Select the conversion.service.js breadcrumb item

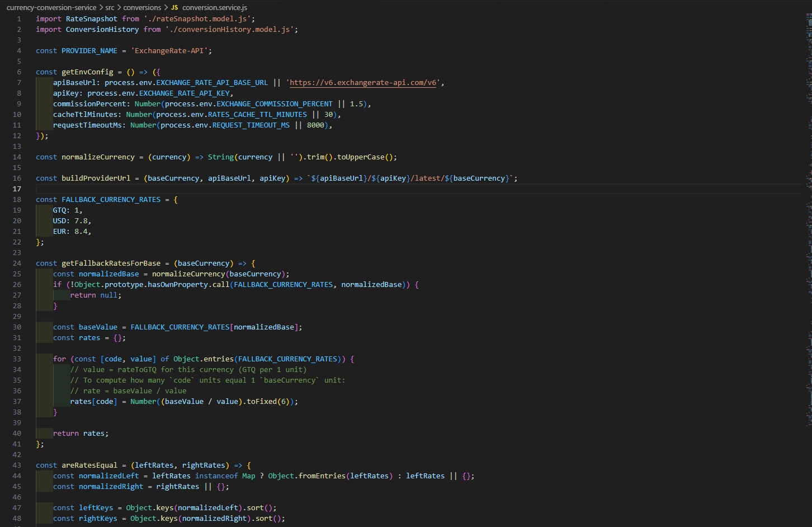click(215, 8)
